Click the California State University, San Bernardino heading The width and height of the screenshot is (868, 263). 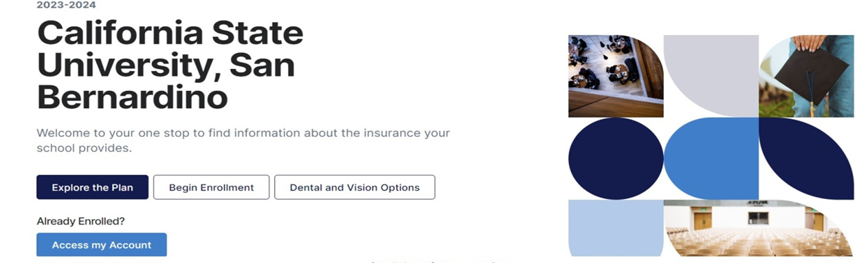pos(170,66)
